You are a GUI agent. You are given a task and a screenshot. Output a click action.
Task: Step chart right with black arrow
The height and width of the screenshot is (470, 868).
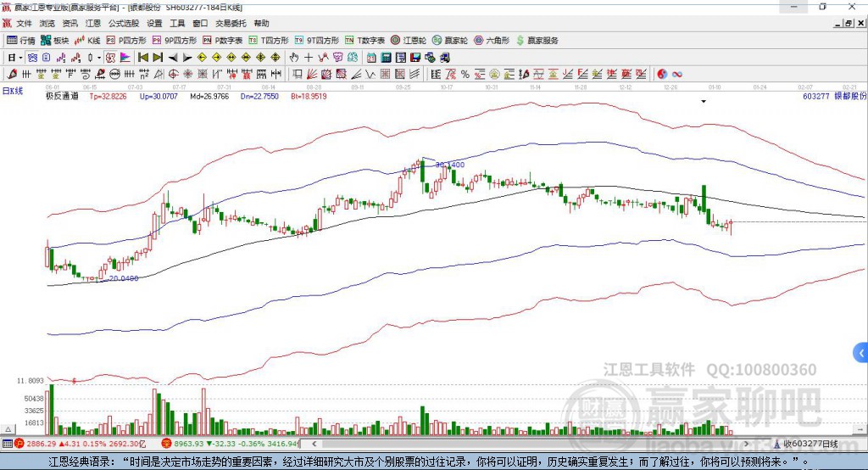187,58
